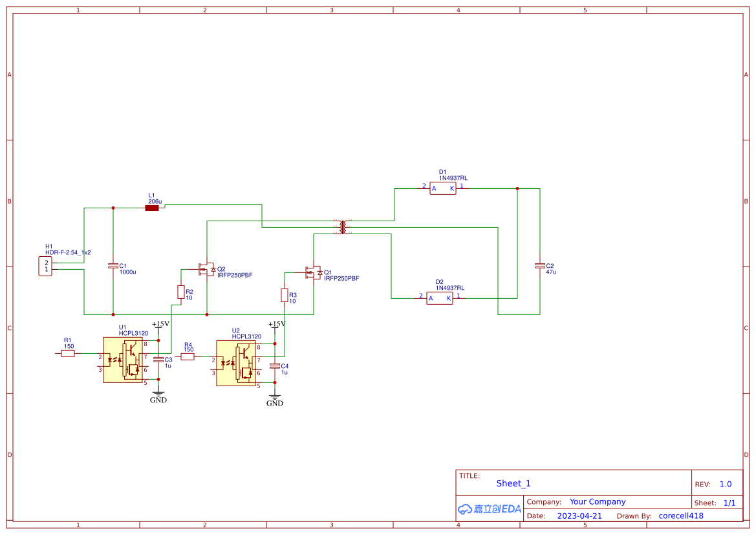Click the GND symbol below U1
The image size is (756, 535).
click(158, 394)
